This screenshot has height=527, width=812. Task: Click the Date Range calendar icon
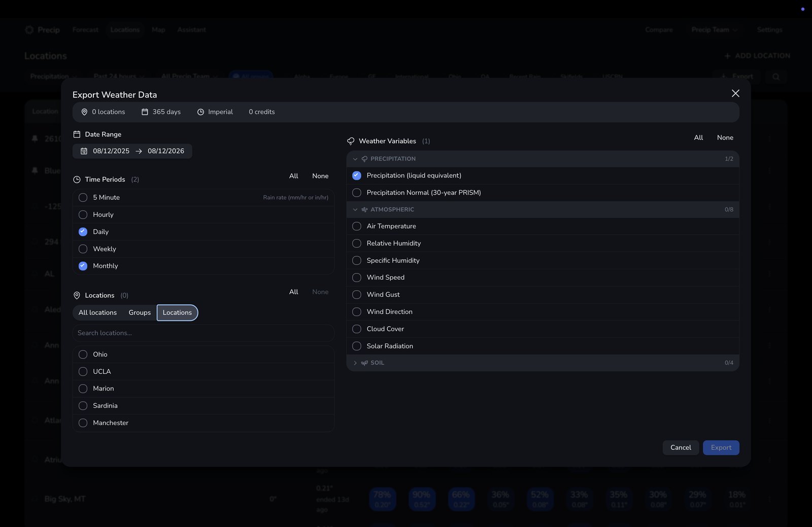click(x=77, y=134)
